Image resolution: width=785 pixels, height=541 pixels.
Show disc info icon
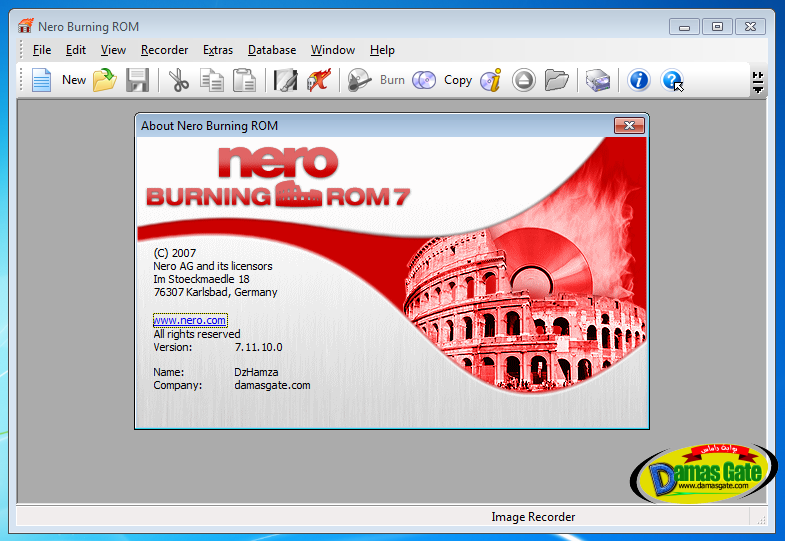point(491,80)
